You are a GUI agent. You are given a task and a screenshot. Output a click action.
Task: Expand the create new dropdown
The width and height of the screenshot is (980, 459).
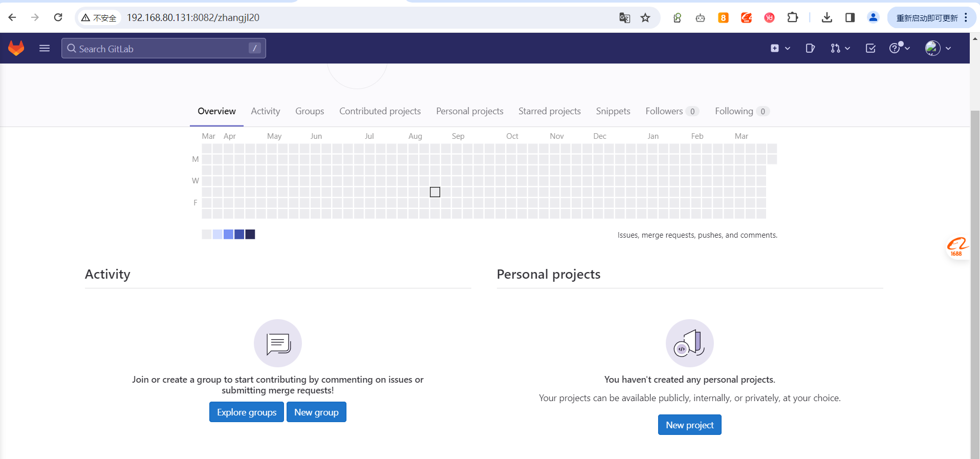[780, 48]
